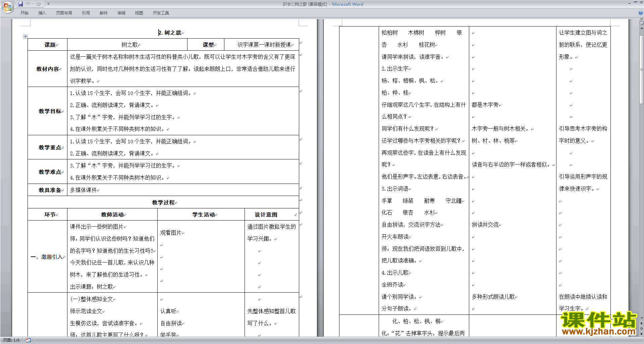Click the line 2.出示生字 on page two
644x344 pixels.
tap(395, 68)
